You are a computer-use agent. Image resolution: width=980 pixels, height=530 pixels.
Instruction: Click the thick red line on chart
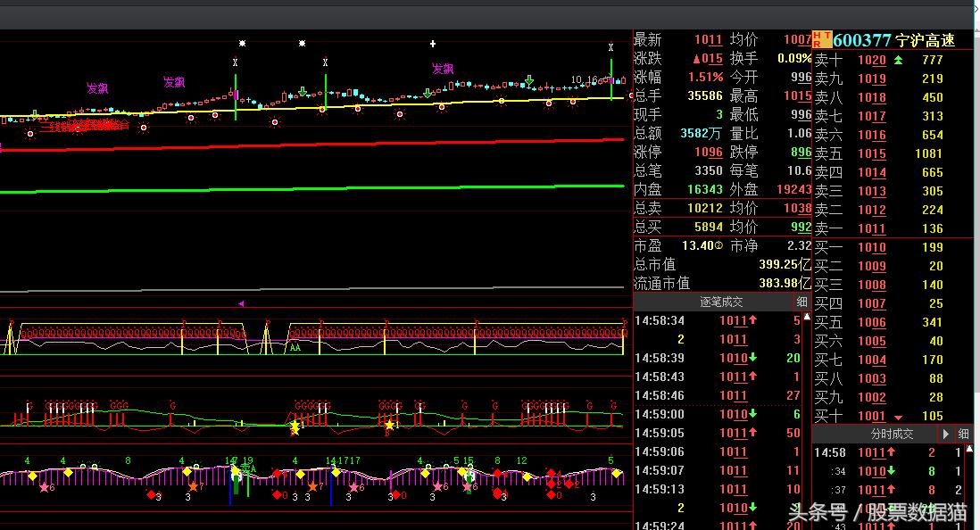point(312,145)
